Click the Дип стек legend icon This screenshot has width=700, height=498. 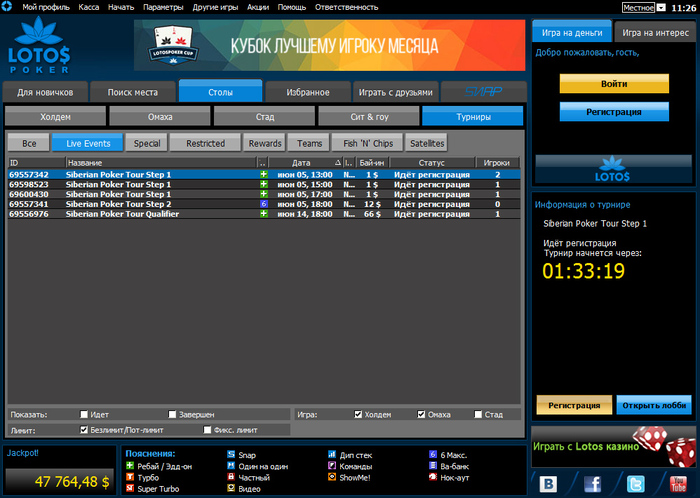pyautogui.click(x=332, y=454)
